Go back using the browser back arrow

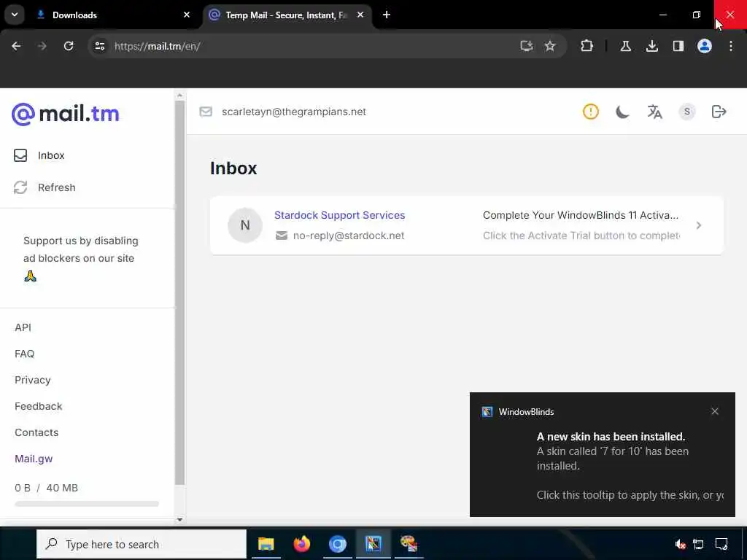pyautogui.click(x=16, y=46)
